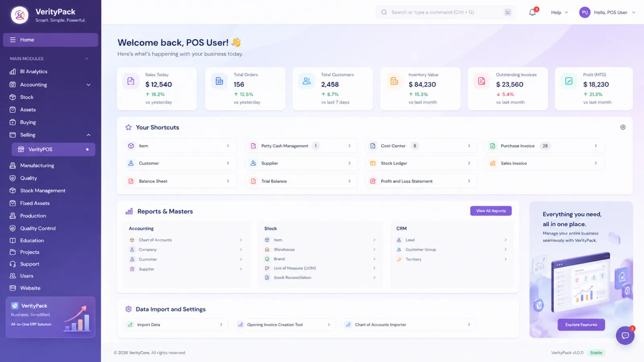Open the Import Data tool
This screenshot has height=362, width=644.
(175, 325)
